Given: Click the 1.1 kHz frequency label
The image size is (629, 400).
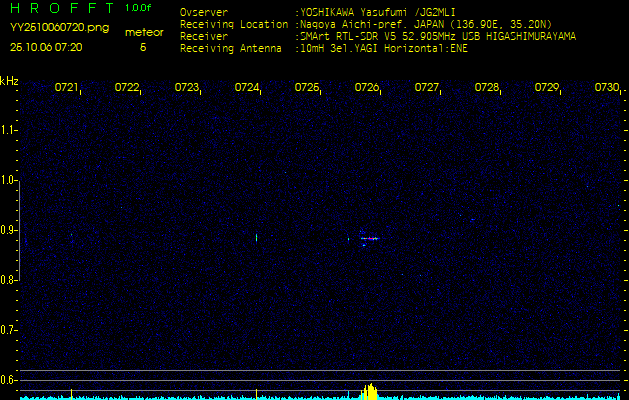Looking at the screenshot, I should tap(8, 130).
